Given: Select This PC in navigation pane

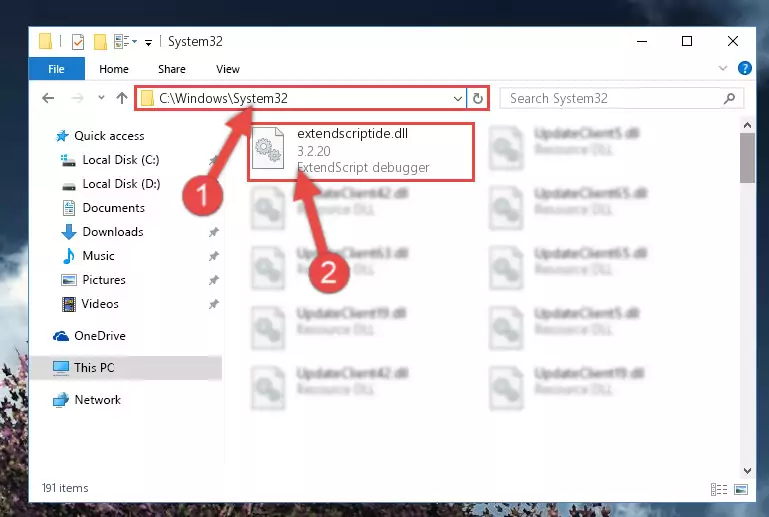Looking at the screenshot, I should tap(126, 367).
